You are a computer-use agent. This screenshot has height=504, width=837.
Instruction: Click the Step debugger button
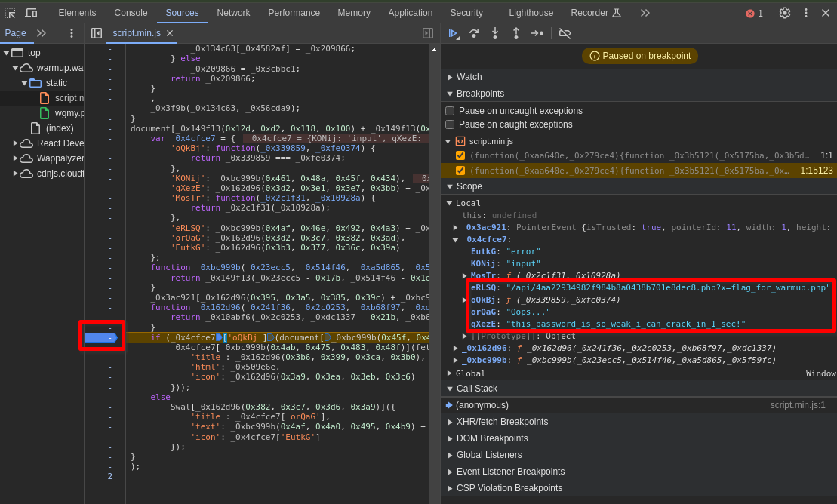(x=537, y=34)
